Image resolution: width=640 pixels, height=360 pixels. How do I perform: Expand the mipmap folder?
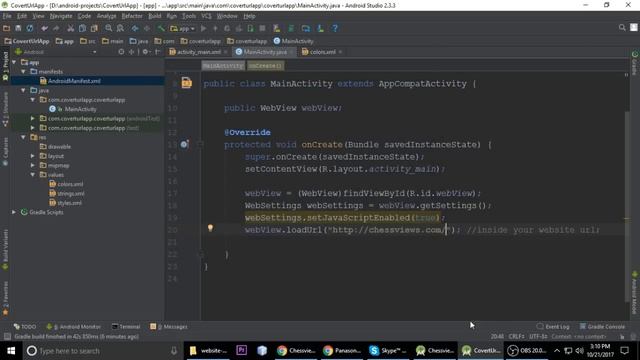pyautogui.click(x=33, y=165)
